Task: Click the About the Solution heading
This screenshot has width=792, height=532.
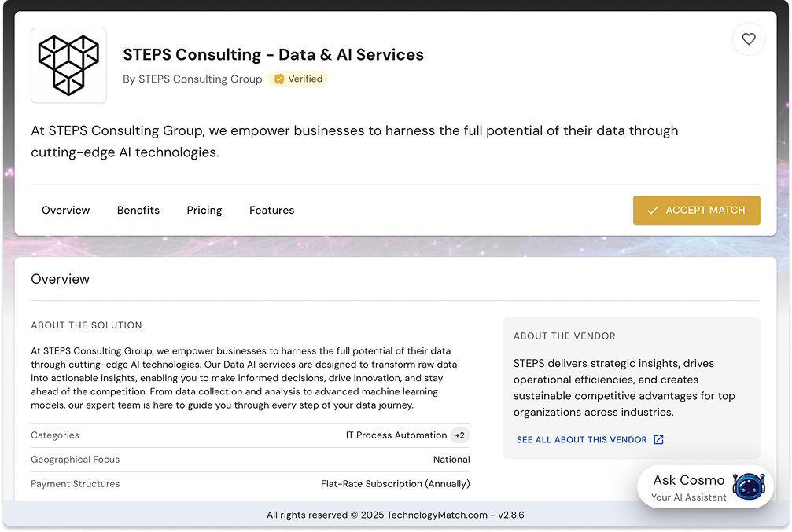Action: (87, 325)
